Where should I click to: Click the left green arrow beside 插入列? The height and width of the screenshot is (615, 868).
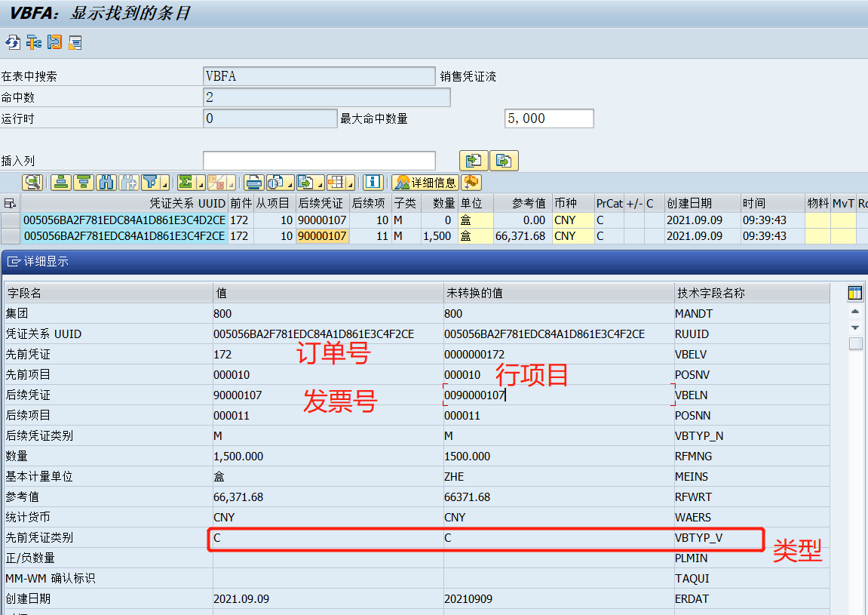474,160
